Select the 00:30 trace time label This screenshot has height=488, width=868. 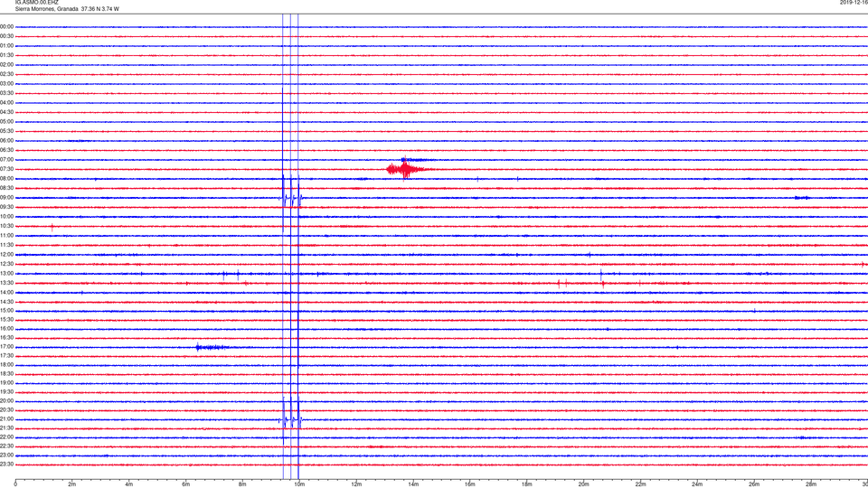(6, 36)
